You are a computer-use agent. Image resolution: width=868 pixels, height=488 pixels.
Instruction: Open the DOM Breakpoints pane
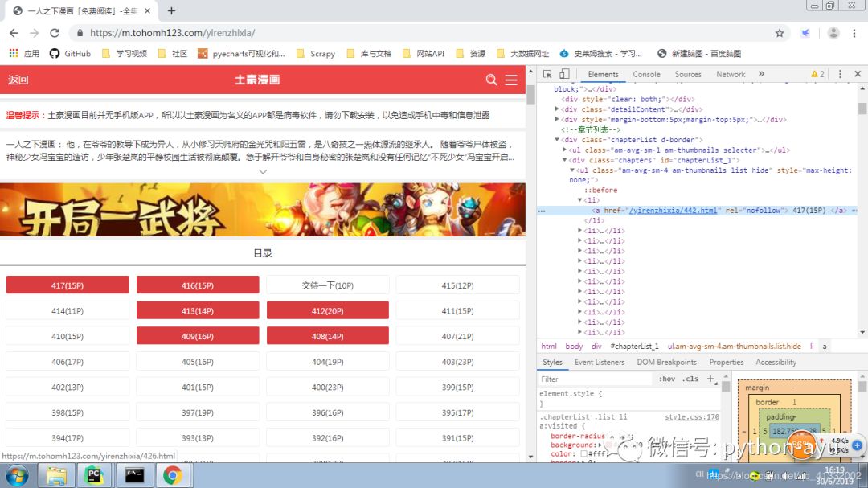(666, 363)
